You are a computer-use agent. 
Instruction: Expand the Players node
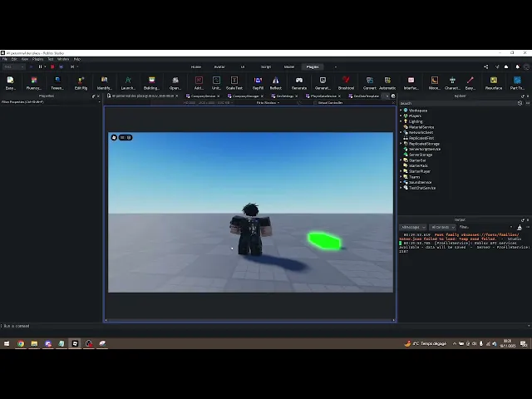pos(401,116)
